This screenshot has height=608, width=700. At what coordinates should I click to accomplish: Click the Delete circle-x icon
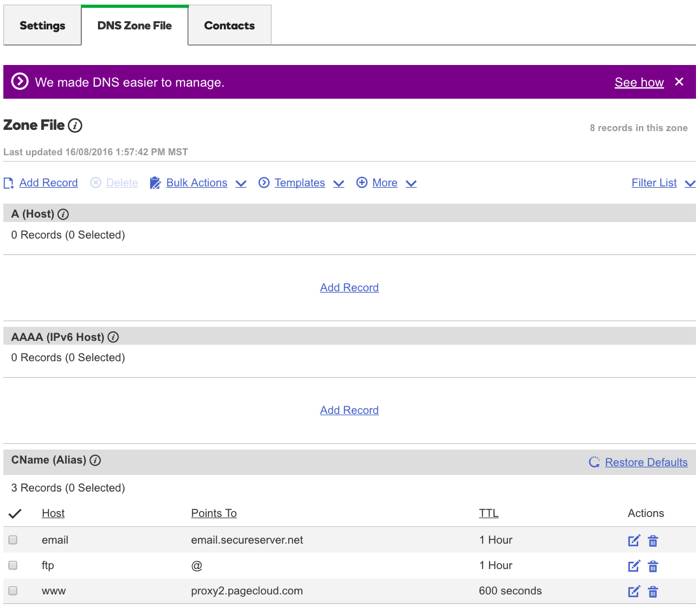pyautogui.click(x=96, y=183)
